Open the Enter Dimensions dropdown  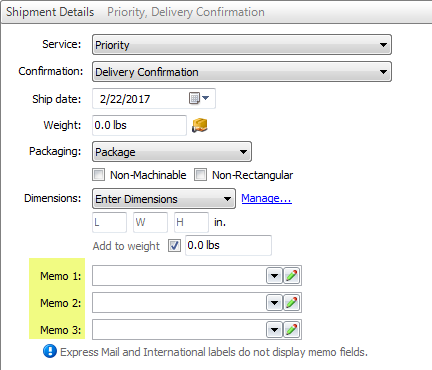pos(164,199)
